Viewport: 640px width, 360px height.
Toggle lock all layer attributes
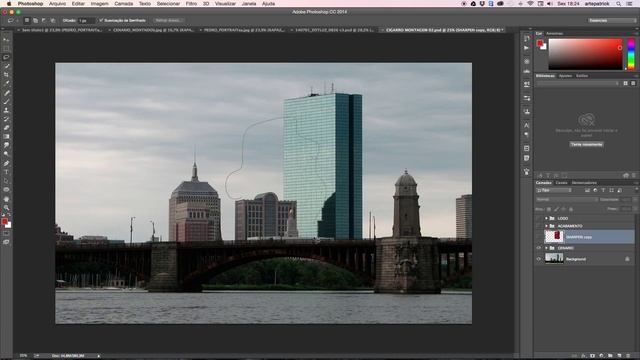tap(571, 209)
